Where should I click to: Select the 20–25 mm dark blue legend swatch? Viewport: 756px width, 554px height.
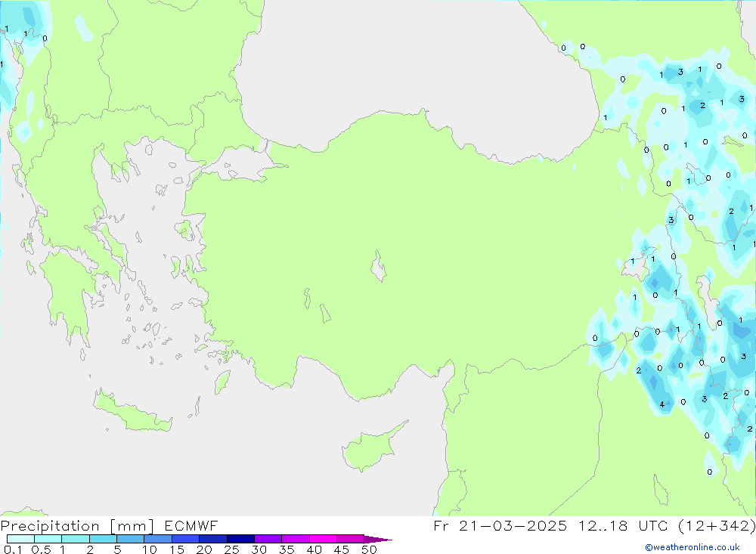coord(213,539)
